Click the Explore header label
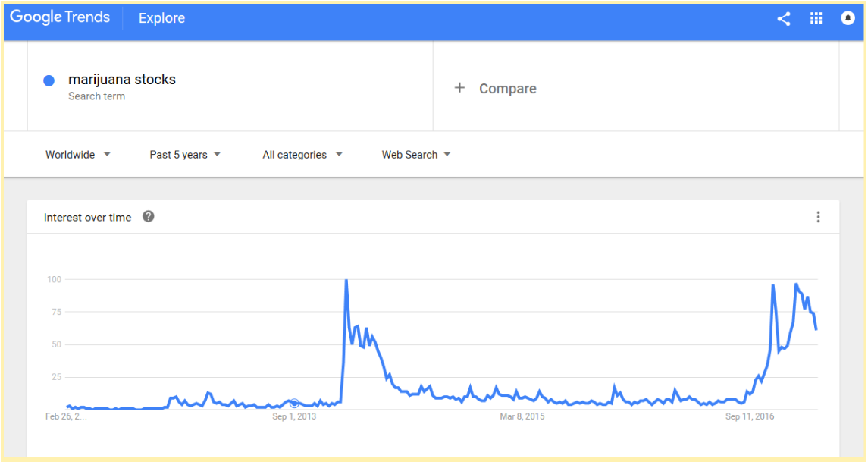 [x=161, y=18]
